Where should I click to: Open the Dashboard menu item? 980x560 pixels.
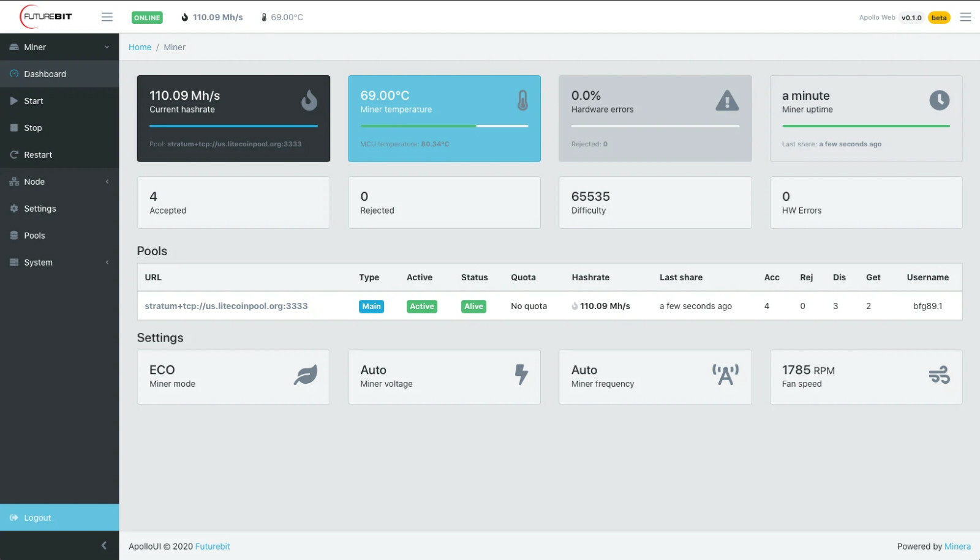(59, 74)
